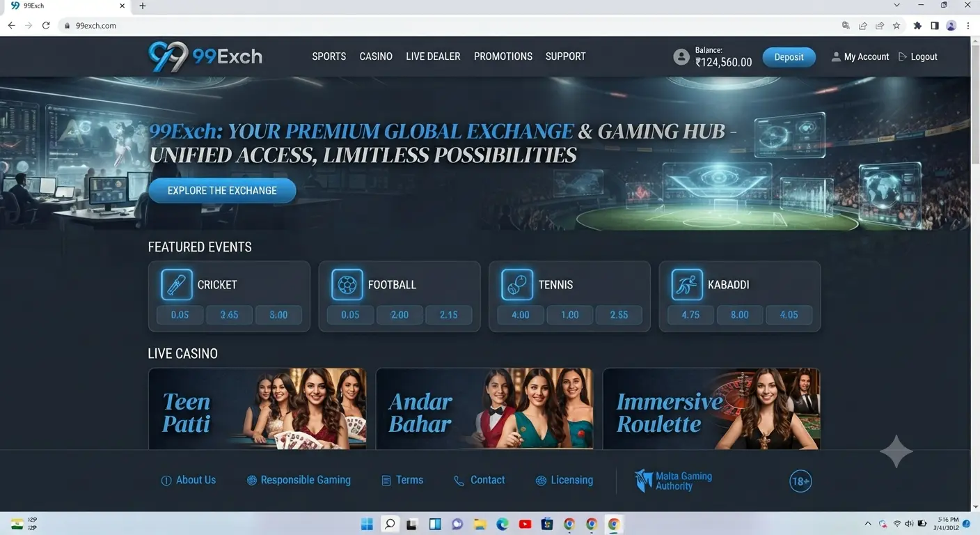Click the Deposit button
The width and height of the screenshot is (980, 535).
click(x=789, y=57)
